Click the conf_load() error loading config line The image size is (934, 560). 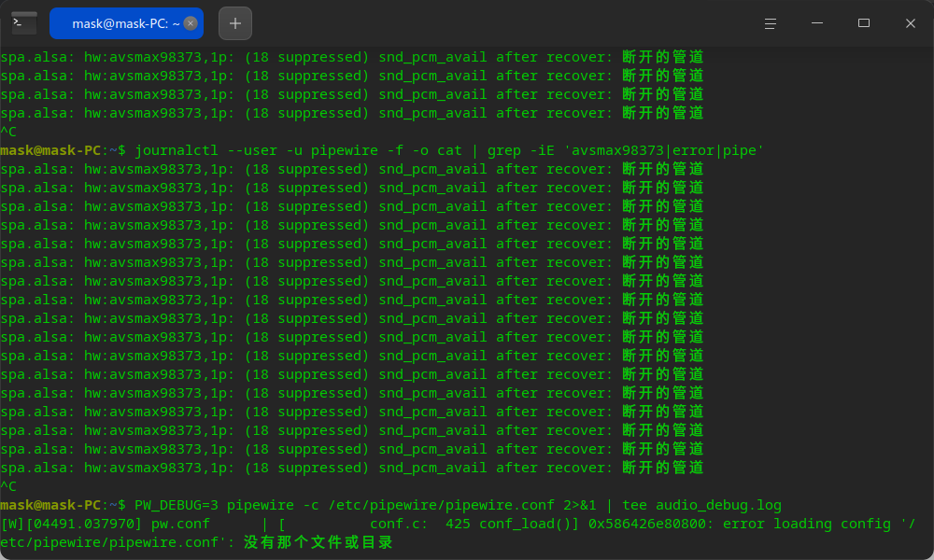click(458, 524)
